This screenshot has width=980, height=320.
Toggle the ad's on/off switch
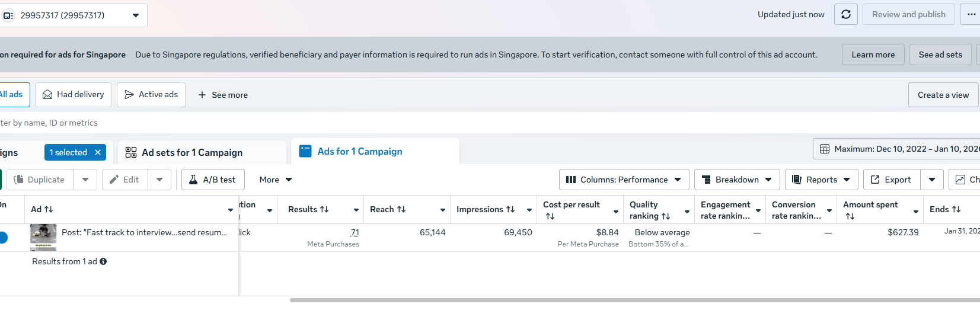[3, 238]
